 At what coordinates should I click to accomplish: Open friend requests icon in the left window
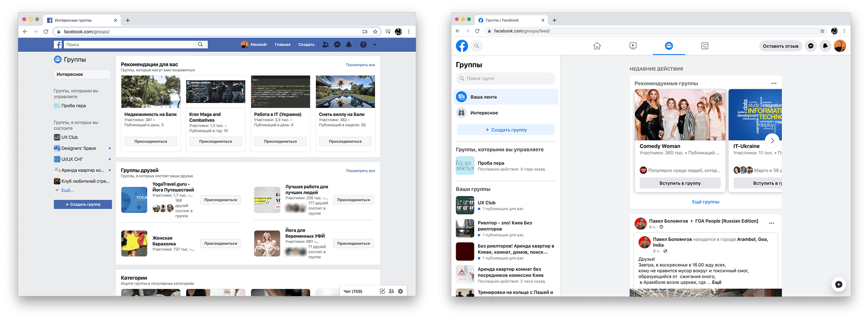click(x=325, y=45)
